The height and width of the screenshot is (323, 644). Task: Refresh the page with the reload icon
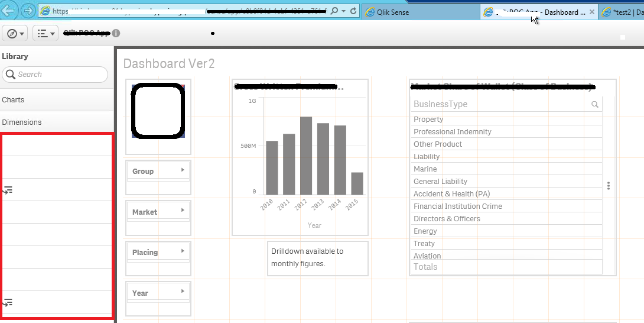pyautogui.click(x=353, y=11)
